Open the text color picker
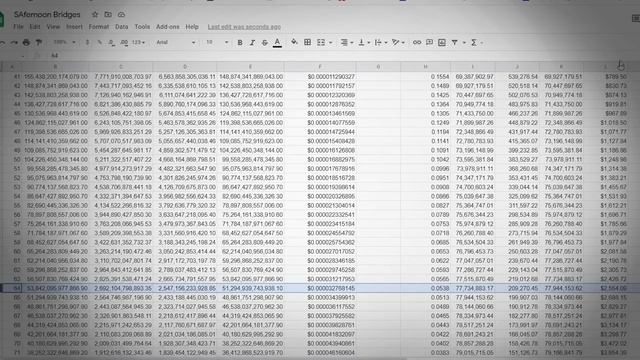The height and width of the screenshot is (360, 640). click(x=277, y=42)
